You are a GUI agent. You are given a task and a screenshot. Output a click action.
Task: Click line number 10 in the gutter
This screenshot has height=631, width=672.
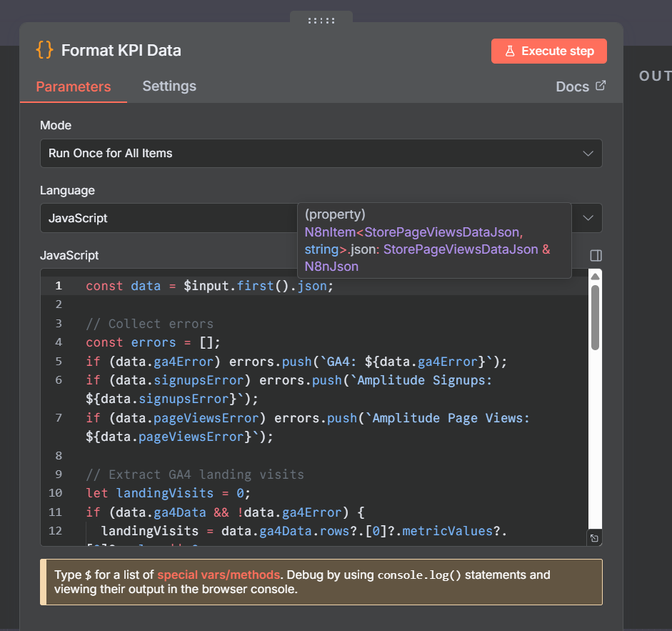[x=55, y=493]
